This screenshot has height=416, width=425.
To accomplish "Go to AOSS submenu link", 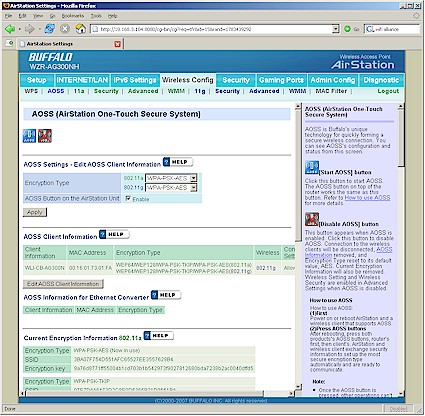I will pyautogui.click(x=56, y=91).
